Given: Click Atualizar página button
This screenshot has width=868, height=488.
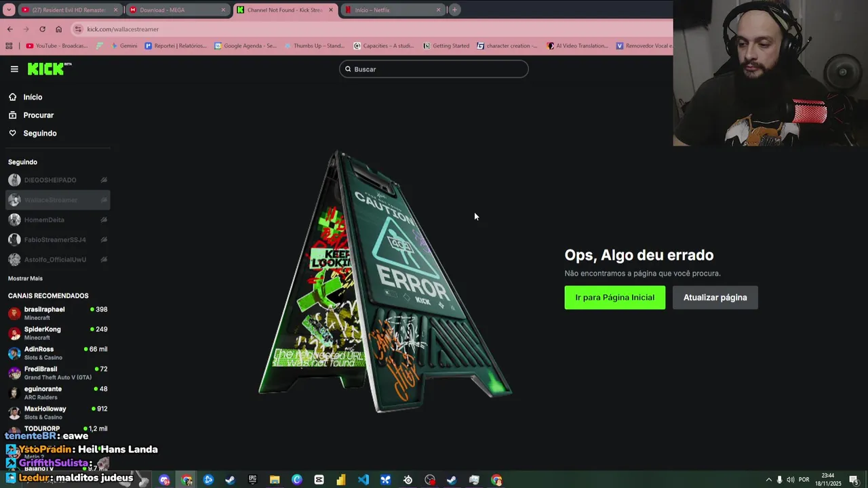Looking at the screenshot, I should (x=715, y=298).
